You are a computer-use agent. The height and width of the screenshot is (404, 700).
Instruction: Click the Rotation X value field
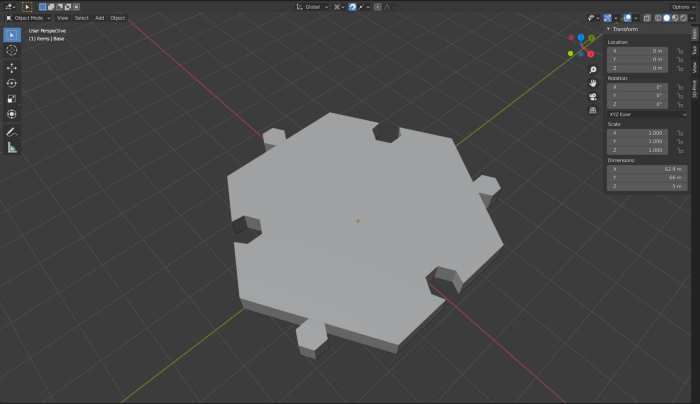638,87
